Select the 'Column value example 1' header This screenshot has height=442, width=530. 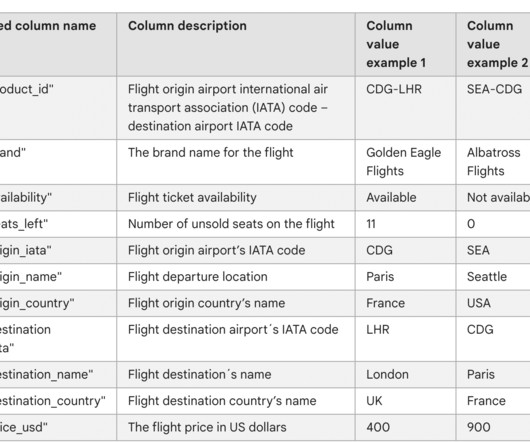[x=405, y=44]
